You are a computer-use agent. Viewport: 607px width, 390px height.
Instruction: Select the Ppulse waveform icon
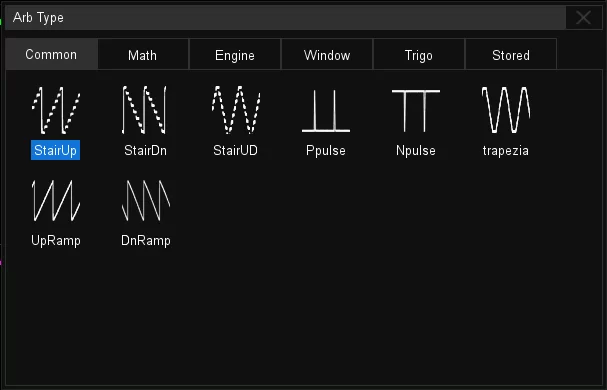tap(326, 111)
